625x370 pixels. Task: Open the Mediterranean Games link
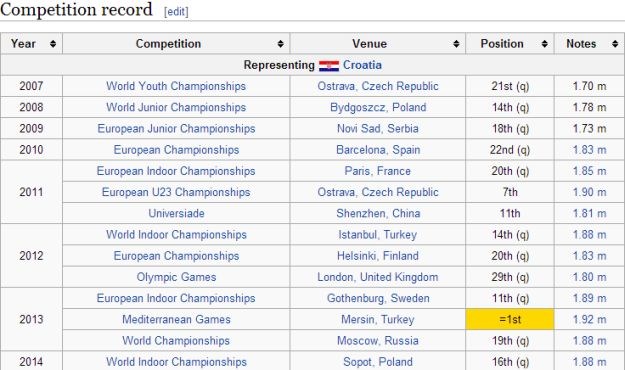click(x=176, y=319)
